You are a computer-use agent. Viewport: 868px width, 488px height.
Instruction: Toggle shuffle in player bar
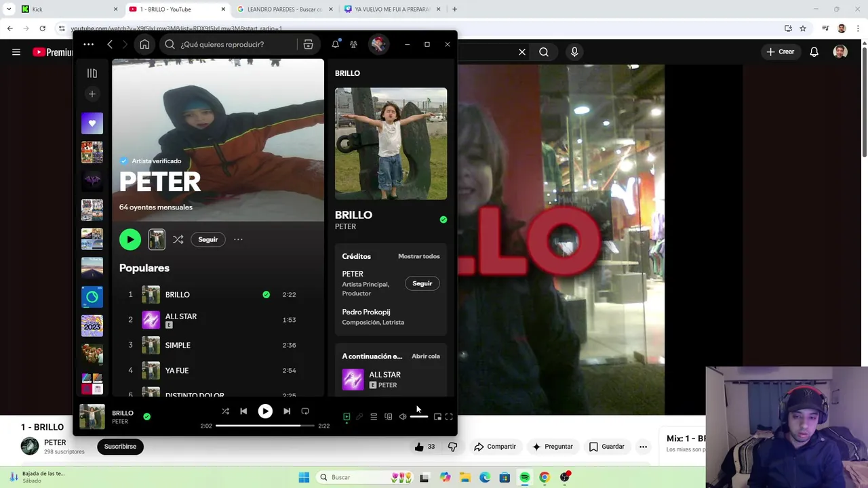pos(225,411)
